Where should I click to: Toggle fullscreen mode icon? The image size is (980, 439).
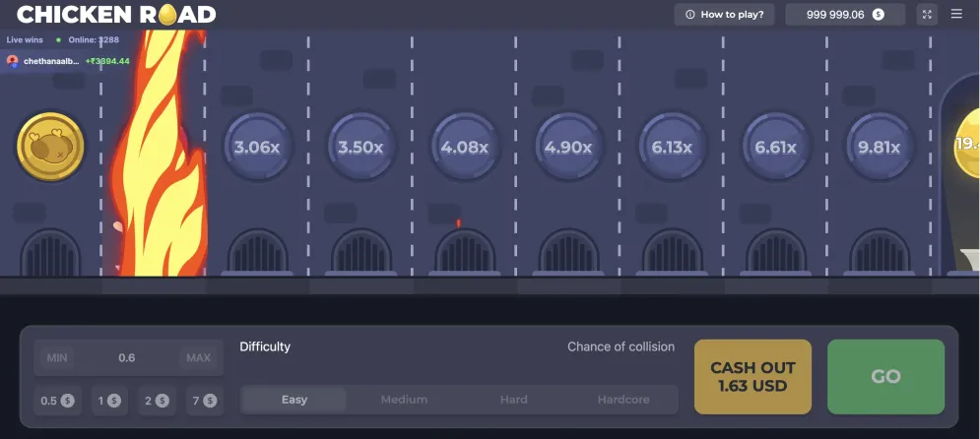tap(927, 15)
